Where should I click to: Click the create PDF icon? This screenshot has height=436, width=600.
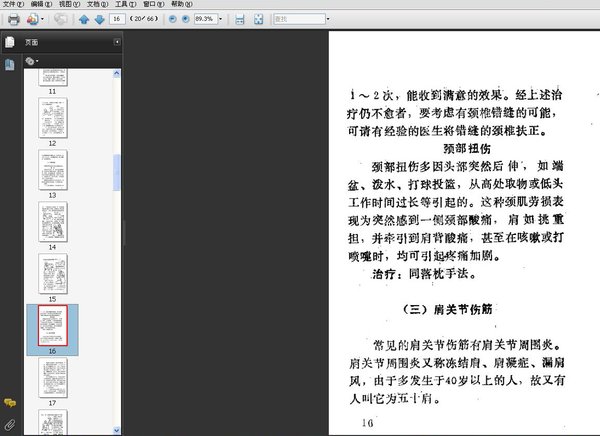(33, 19)
